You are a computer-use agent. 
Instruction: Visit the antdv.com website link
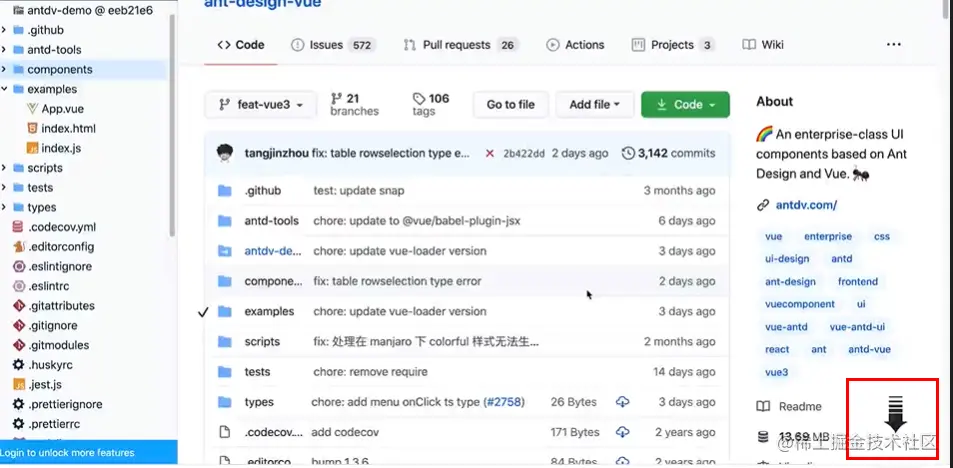coord(806,205)
